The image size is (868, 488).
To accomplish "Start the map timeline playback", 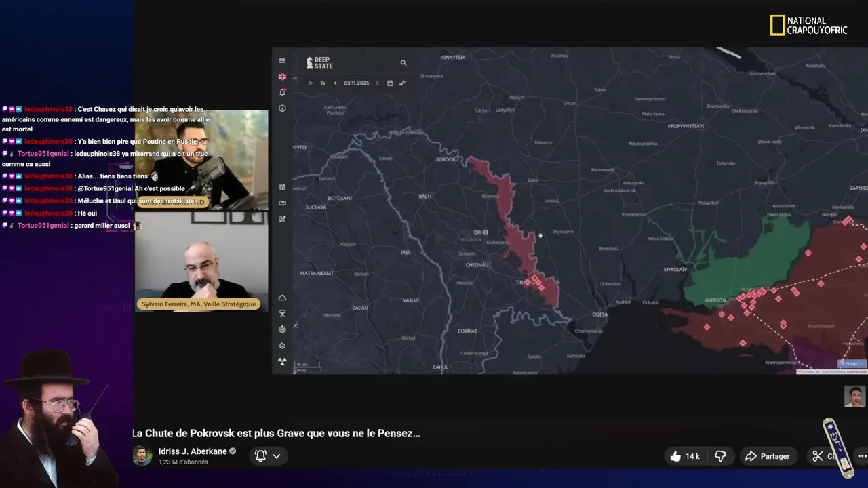I will click(x=311, y=83).
